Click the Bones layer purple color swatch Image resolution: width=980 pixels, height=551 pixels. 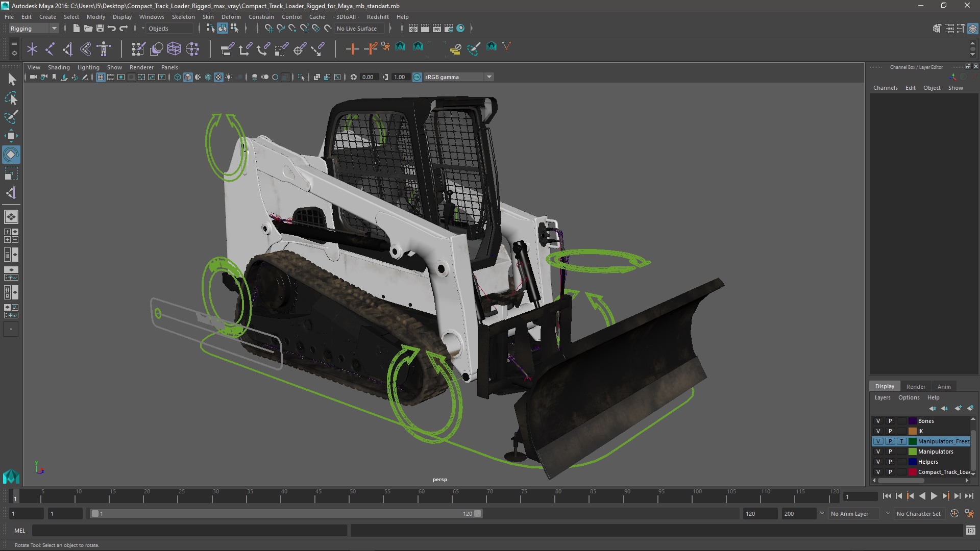(x=913, y=421)
